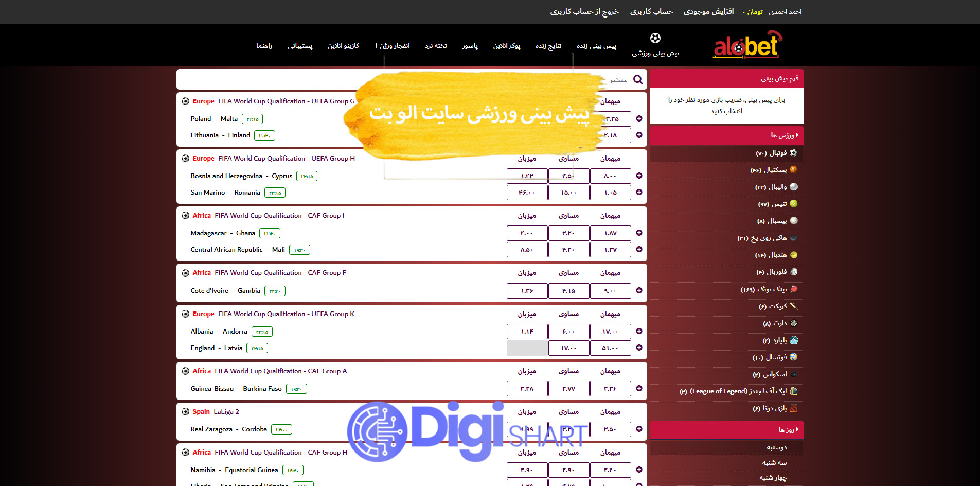Select volleyball icon in sports sidebar
Screen dimensions: 980x486
794,187
